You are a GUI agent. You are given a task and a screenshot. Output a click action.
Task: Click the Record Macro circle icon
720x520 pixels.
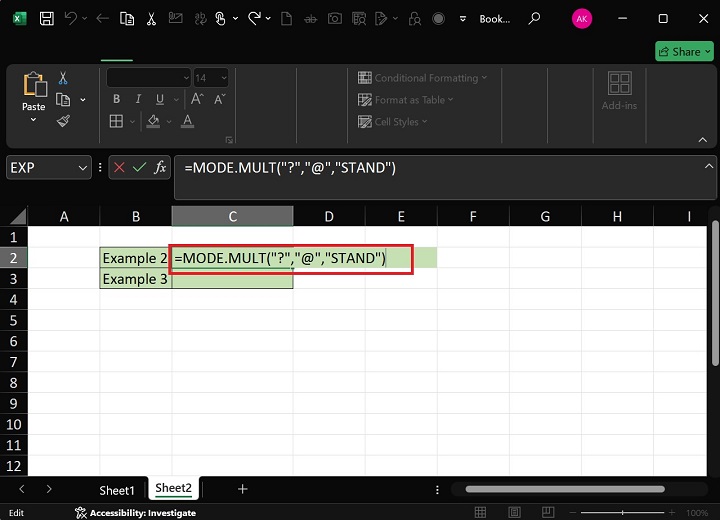tap(439, 19)
